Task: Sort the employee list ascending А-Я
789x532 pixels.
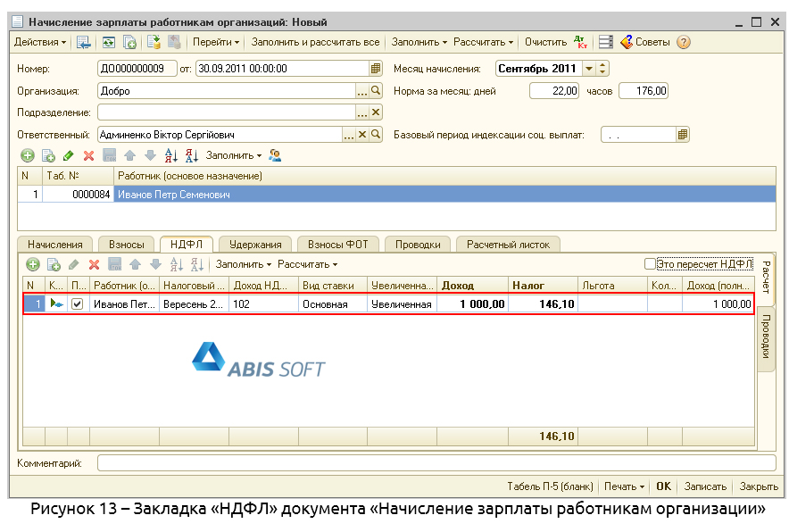Action: pos(171,155)
